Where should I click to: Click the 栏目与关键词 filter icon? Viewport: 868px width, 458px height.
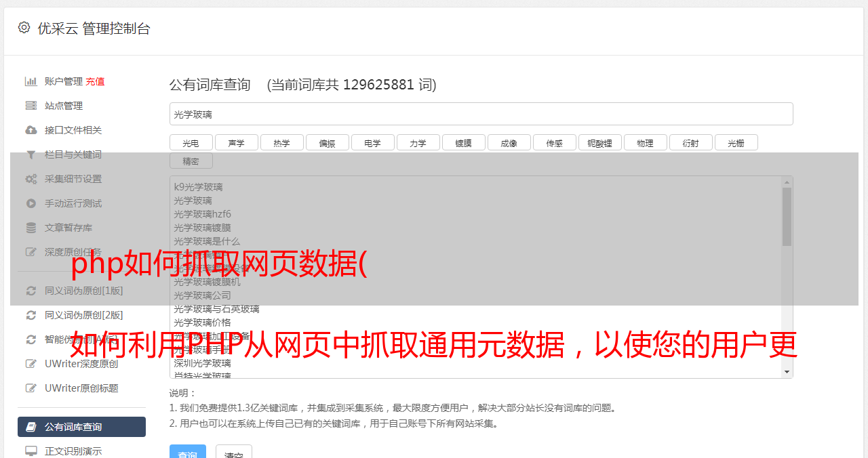[31, 154]
